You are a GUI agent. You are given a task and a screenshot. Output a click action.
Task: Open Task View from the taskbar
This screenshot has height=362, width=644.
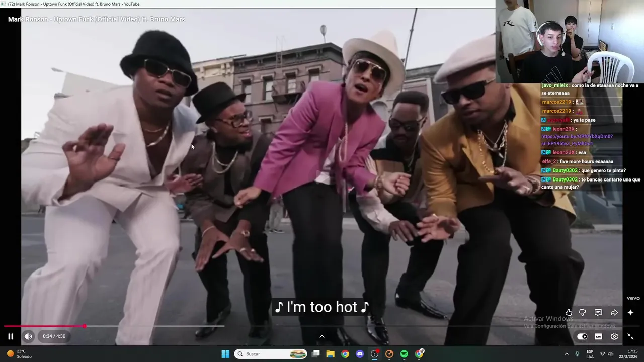(x=316, y=354)
